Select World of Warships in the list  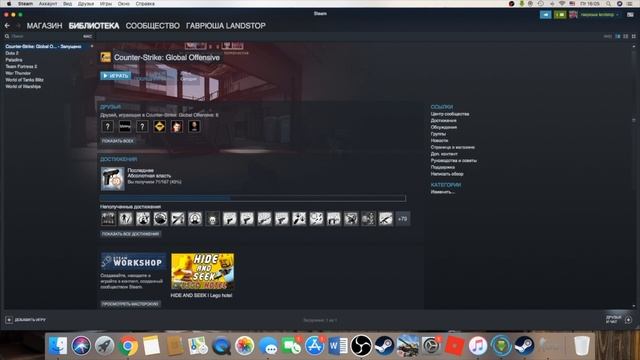tap(23, 87)
